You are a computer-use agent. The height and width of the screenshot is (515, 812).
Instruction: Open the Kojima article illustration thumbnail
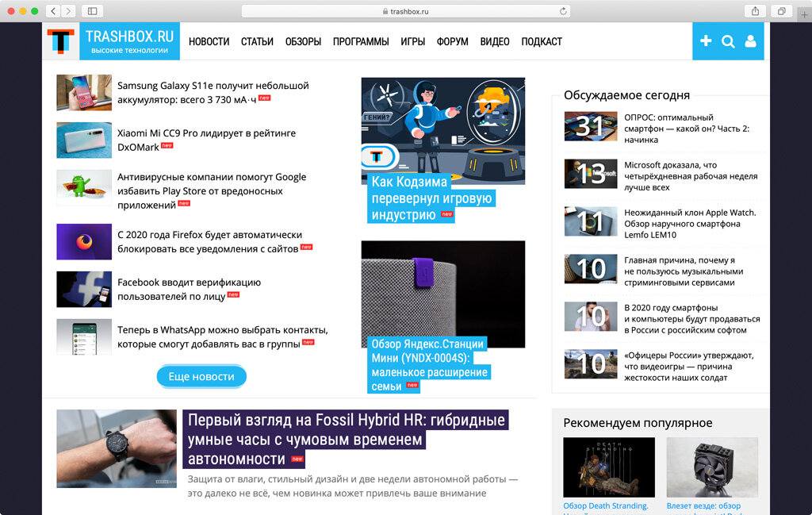pos(443,131)
